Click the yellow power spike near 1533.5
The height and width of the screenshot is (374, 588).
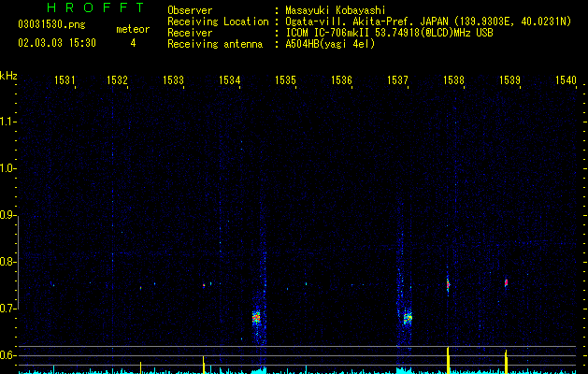pyautogui.click(x=204, y=365)
